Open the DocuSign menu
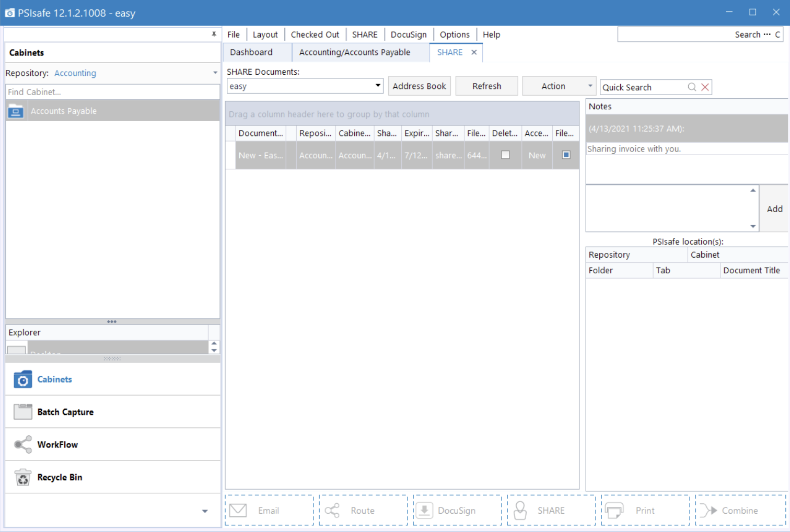790x532 pixels. coord(409,34)
